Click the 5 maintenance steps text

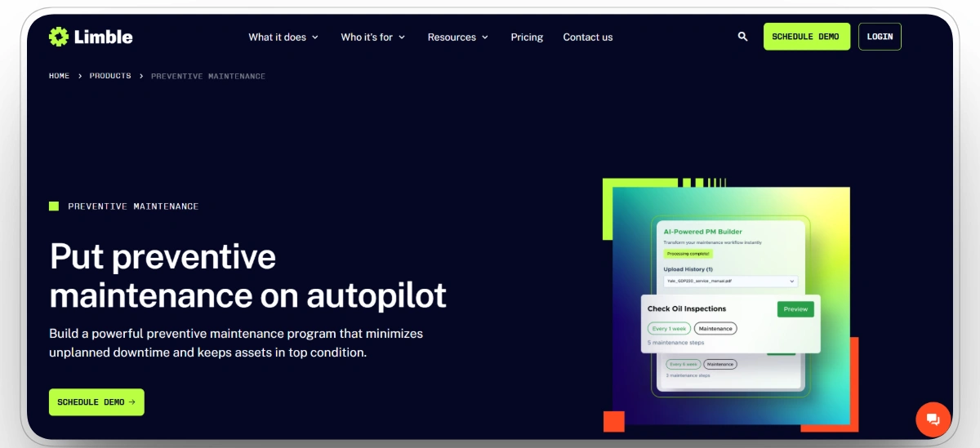pos(675,343)
